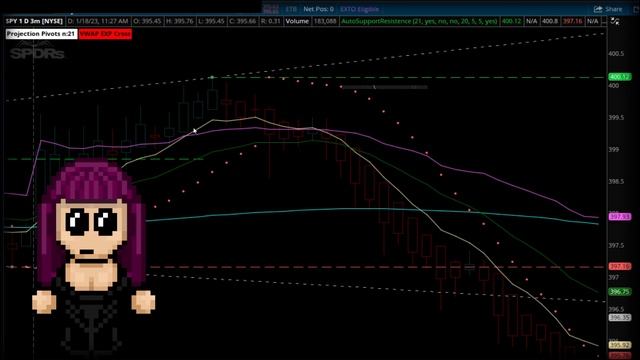This screenshot has height=360, width=640.
Task: Click the 397.5 price axis label
Action: (x=616, y=245)
